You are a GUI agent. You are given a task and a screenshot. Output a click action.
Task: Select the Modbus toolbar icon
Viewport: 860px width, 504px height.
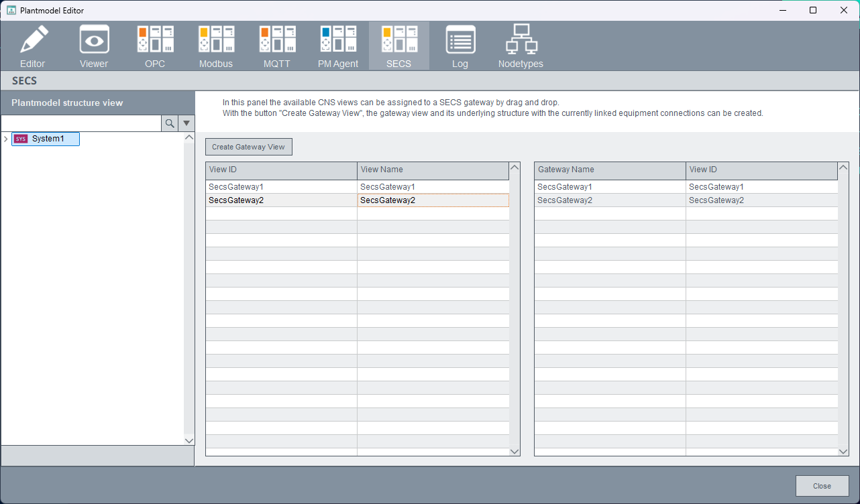216,40
